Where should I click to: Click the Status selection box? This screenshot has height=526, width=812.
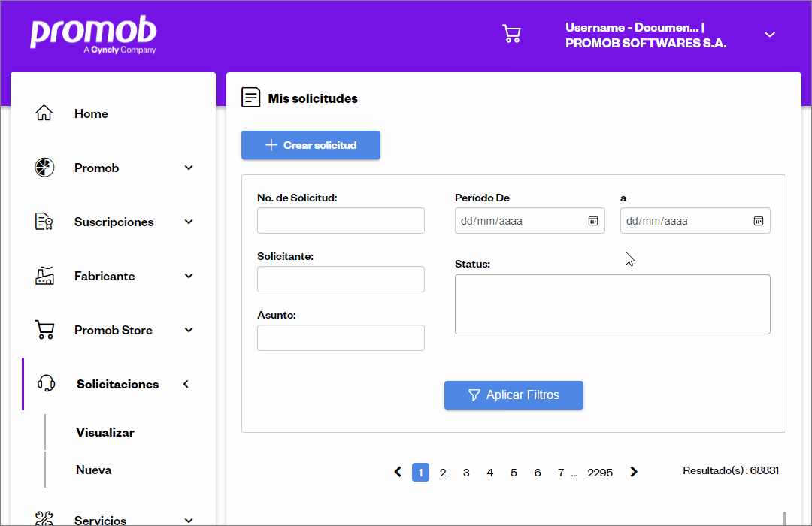click(613, 304)
